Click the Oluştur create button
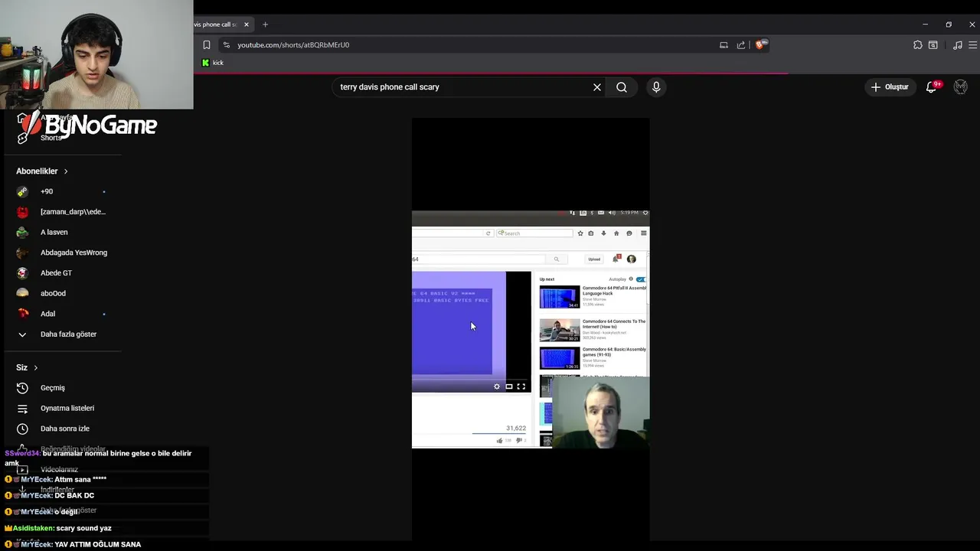 coord(890,87)
